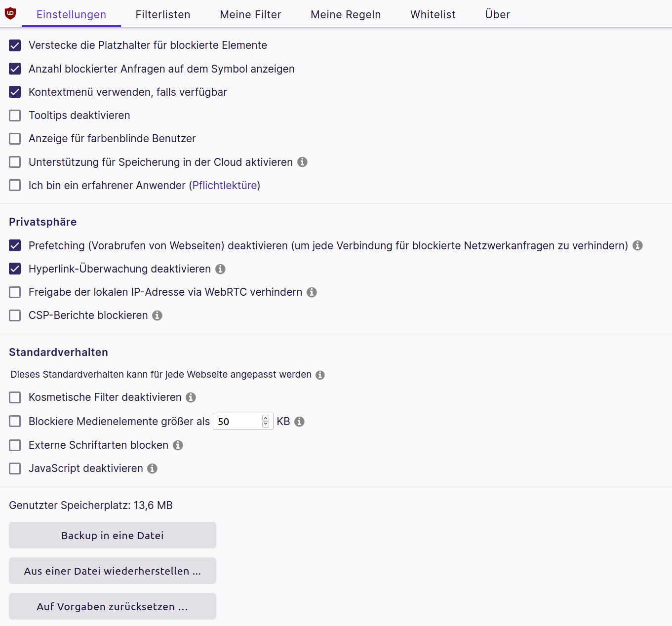The height and width of the screenshot is (626, 672).
Task: Uncheck Kontextmenü verwenden checkbox
Action: (x=15, y=92)
